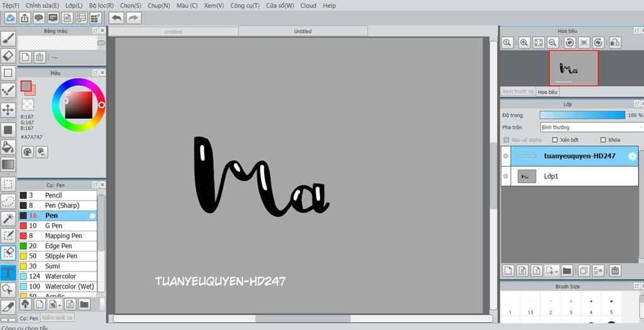Select the Operation/Object tool
644x330 pixels.
pos(8,289)
